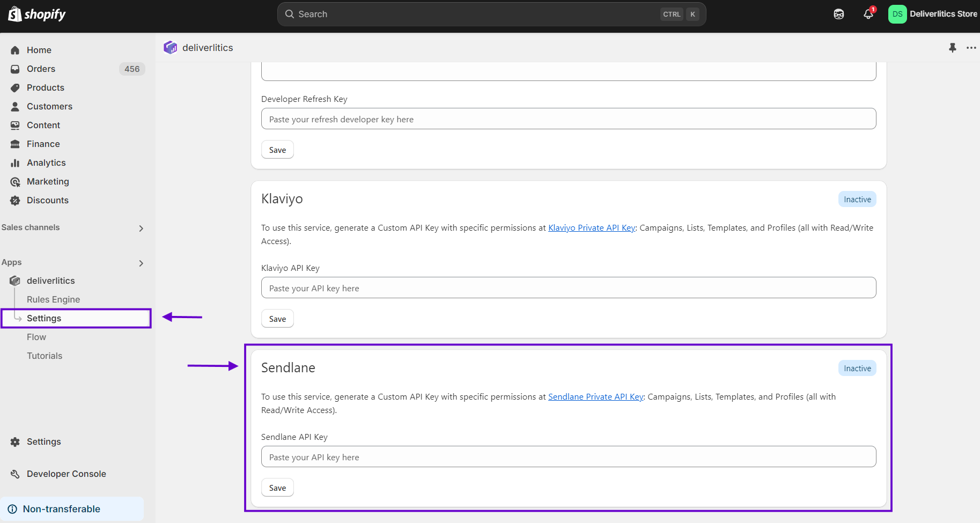Screen dimensions: 980x523
Task: Click the Developer Console wrench icon
Action: tap(15, 474)
